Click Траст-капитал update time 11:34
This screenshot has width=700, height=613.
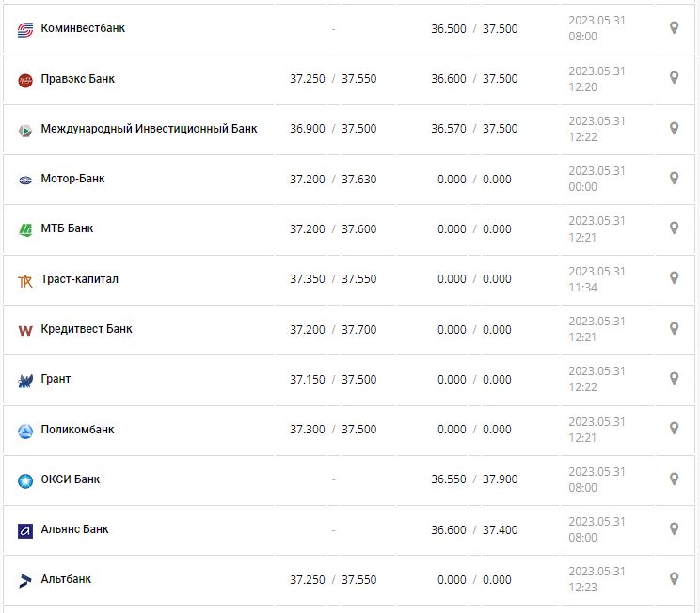(x=582, y=288)
